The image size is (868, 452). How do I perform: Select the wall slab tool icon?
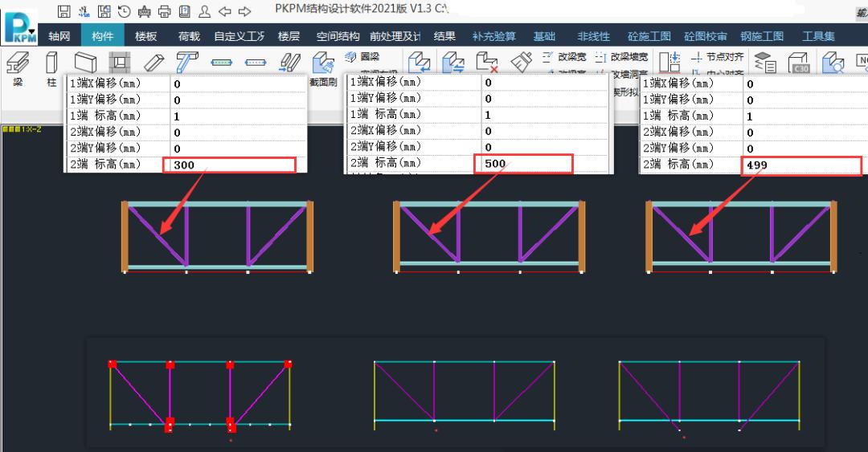[x=86, y=63]
